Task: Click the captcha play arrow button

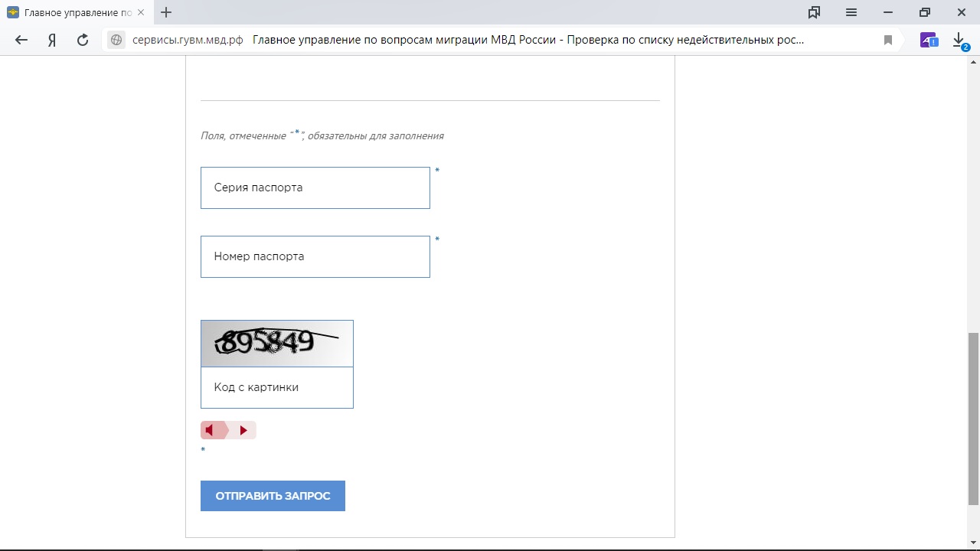Action: click(243, 430)
